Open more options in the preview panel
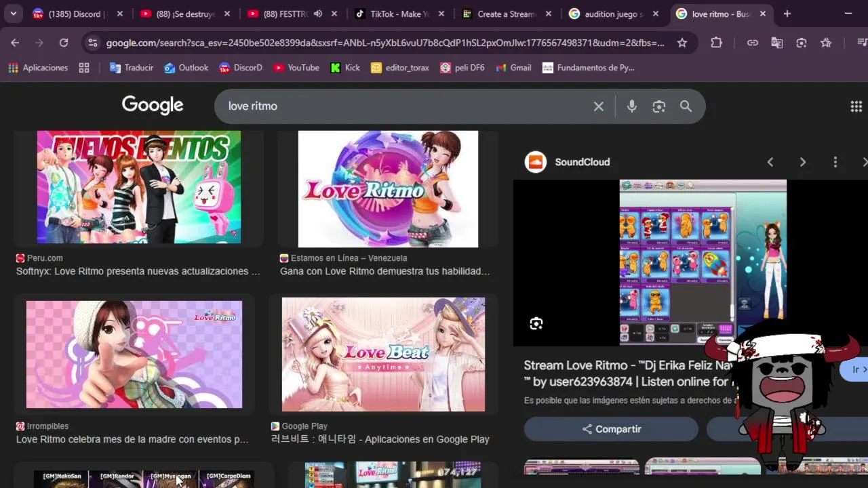Image resolution: width=868 pixels, height=488 pixels. click(835, 162)
